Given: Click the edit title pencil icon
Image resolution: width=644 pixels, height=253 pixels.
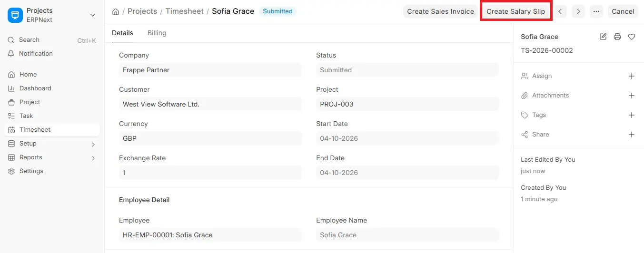Looking at the screenshot, I should (x=603, y=37).
